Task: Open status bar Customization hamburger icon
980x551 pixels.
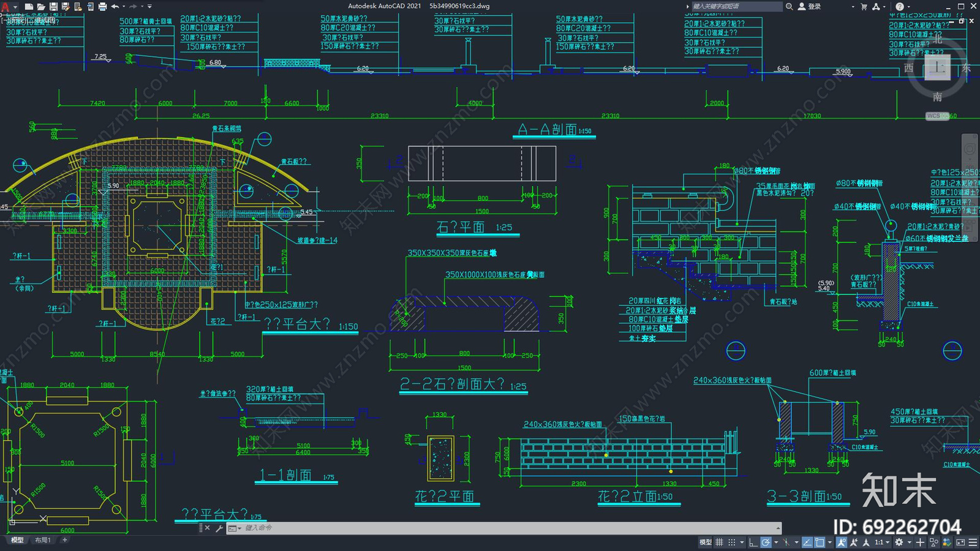Action: (973, 542)
